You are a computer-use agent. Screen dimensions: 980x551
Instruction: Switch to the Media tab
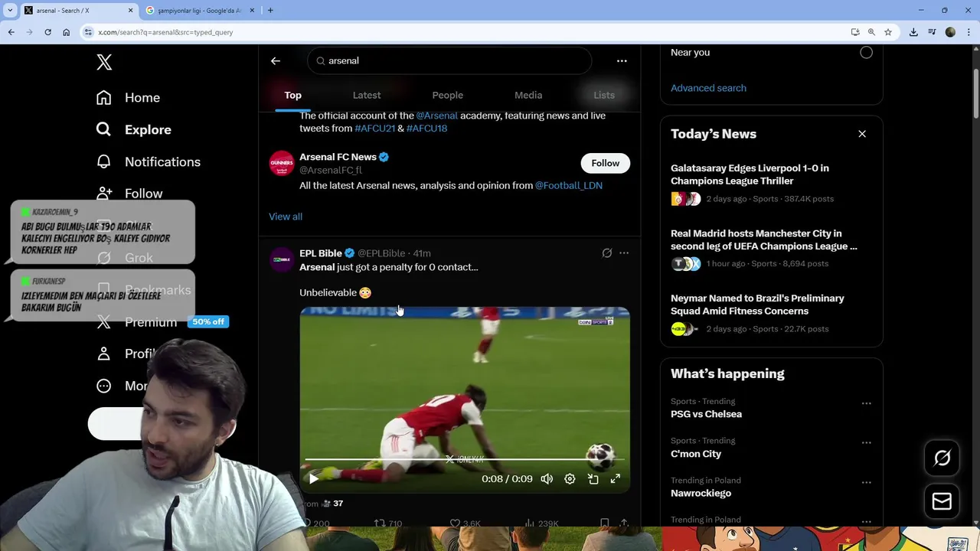(x=528, y=95)
